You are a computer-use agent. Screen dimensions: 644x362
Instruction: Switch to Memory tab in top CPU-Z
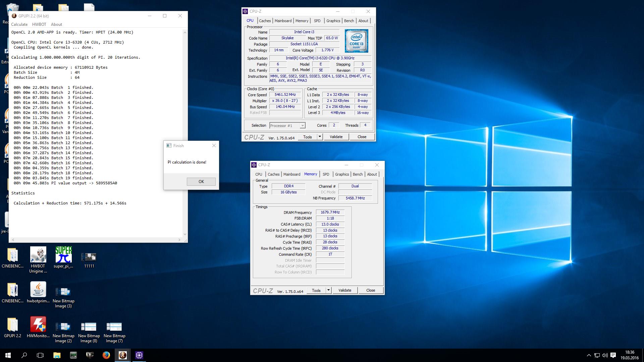point(302,21)
